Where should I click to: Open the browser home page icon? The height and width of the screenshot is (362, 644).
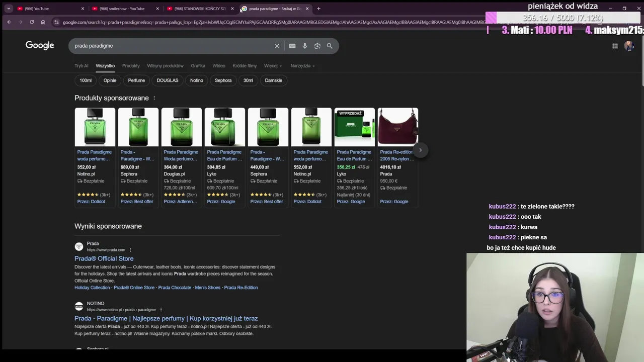pos(43,22)
